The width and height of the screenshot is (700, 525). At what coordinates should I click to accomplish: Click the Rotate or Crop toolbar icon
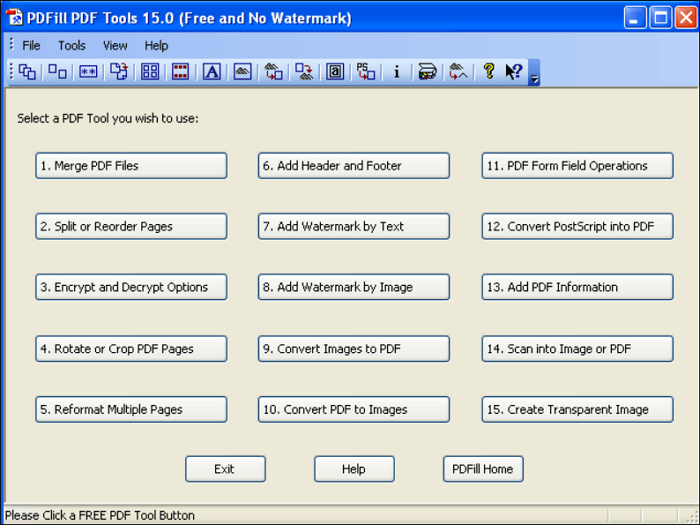[119, 71]
